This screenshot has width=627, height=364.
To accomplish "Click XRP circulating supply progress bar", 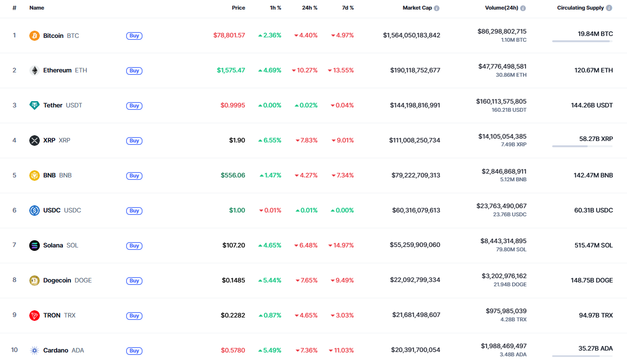I will [582, 146].
